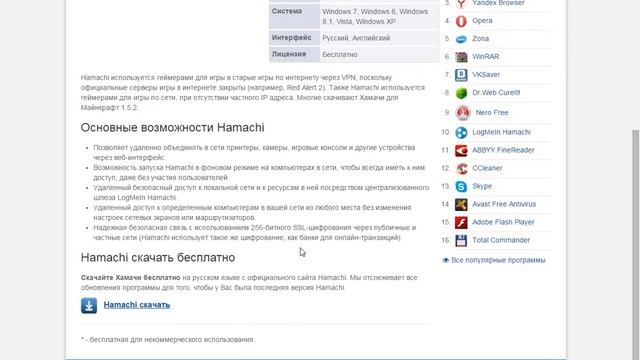Click the Dr.Web CureIt! green icon

coord(461,93)
